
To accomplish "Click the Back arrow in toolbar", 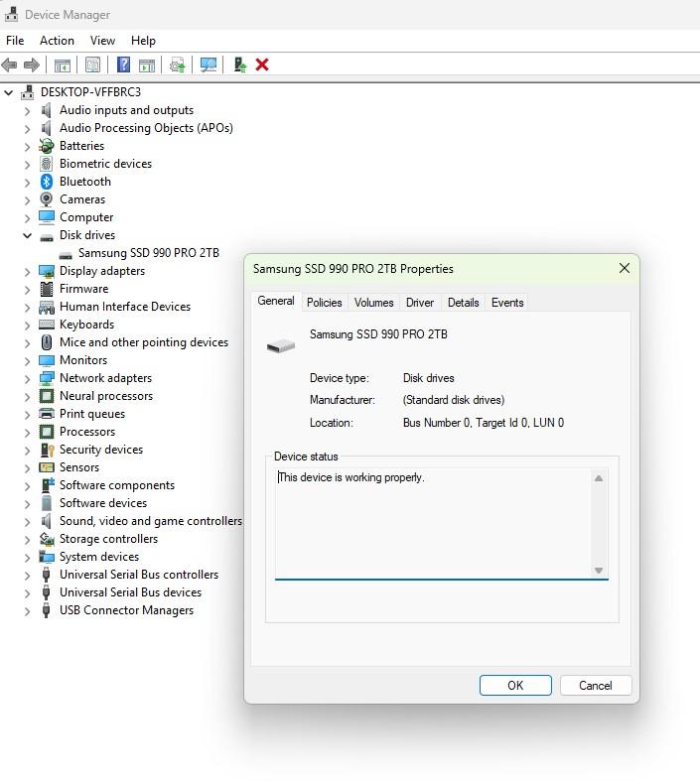I will pyautogui.click(x=10, y=65).
